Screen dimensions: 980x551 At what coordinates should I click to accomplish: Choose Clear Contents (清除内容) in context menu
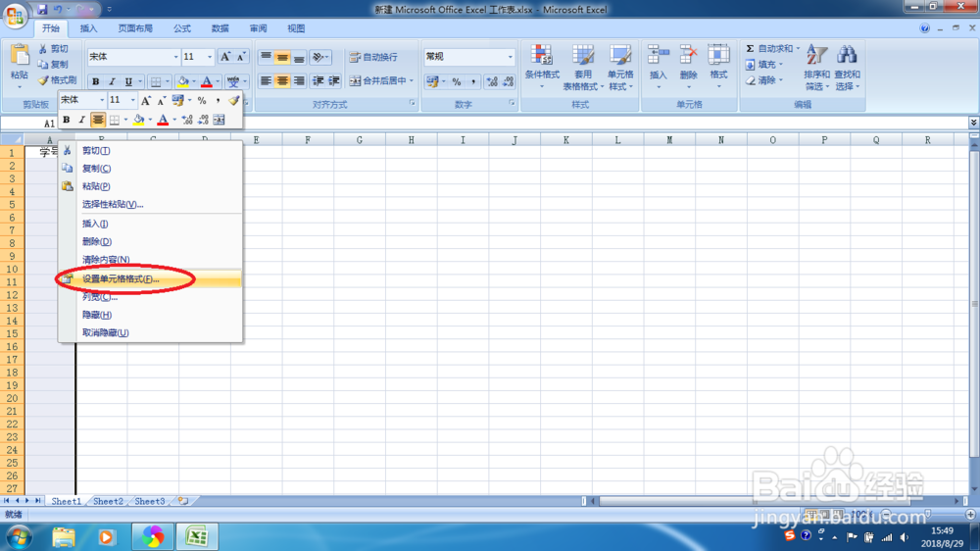[x=149, y=260]
